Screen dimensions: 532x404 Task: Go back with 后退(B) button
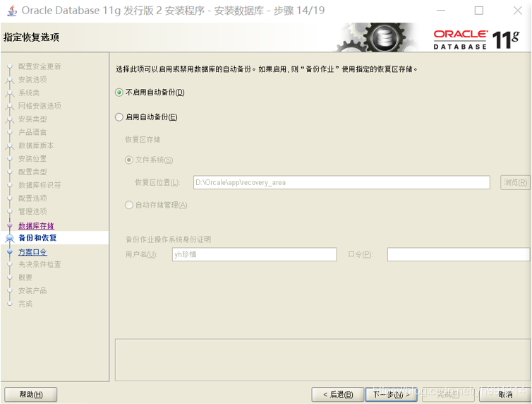point(337,395)
